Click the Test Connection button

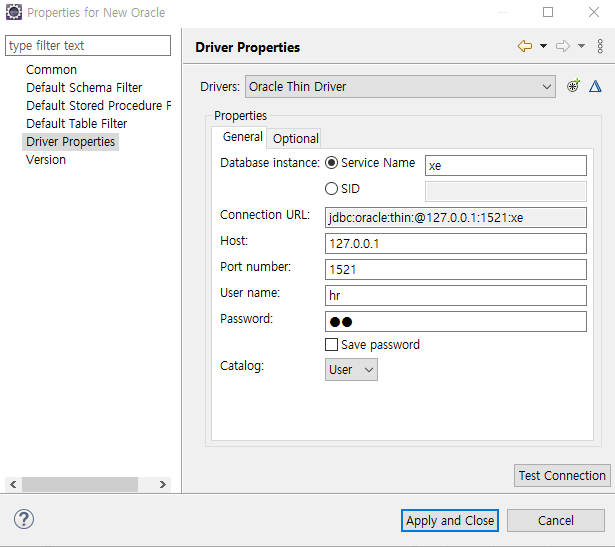(562, 475)
